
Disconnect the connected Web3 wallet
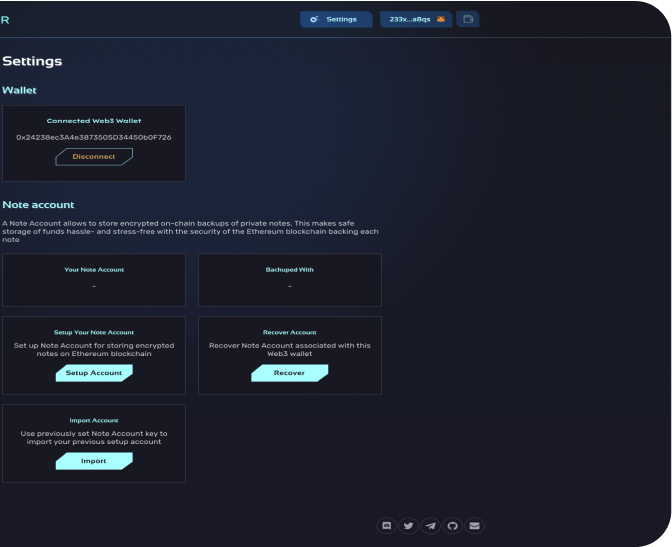point(94,157)
